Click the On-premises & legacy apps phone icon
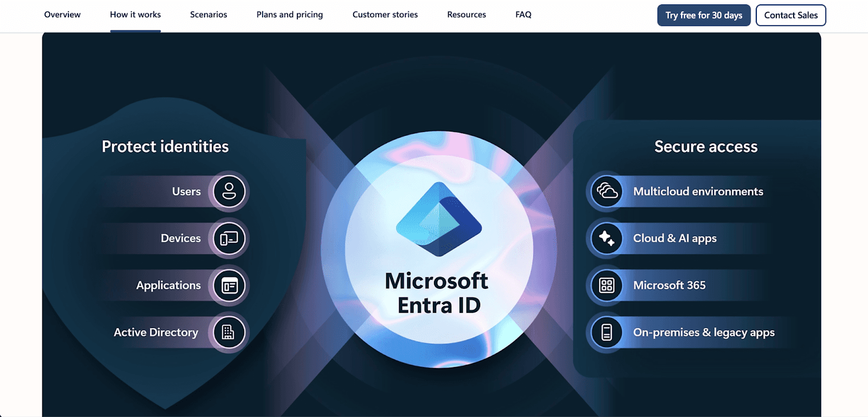This screenshot has height=417, width=868. click(x=607, y=332)
